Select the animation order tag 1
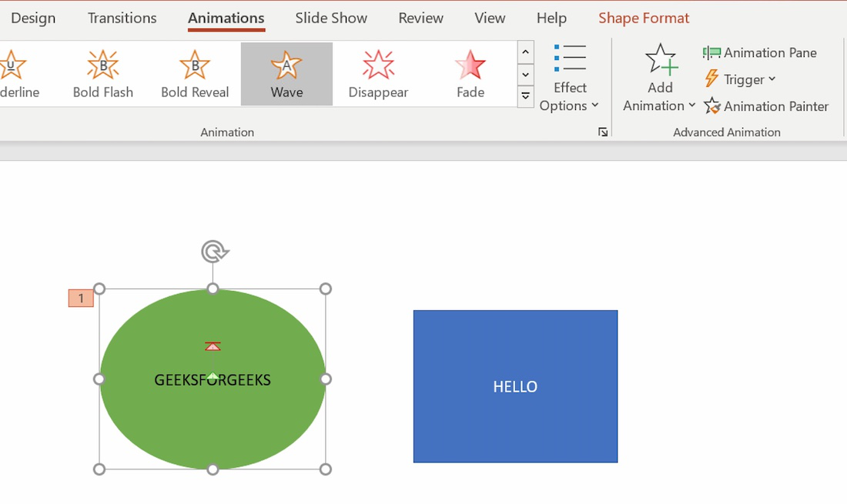This screenshot has width=847, height=504. tap(81, 298)
